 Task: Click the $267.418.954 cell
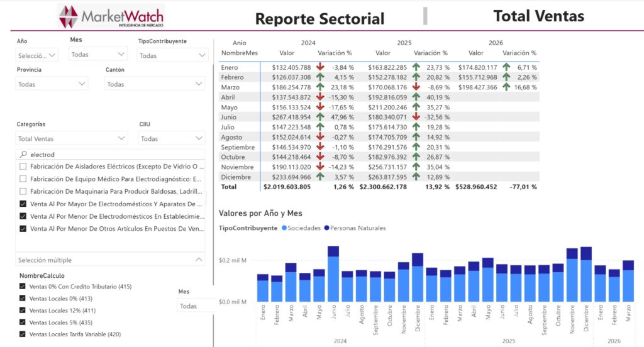(291, 117)
